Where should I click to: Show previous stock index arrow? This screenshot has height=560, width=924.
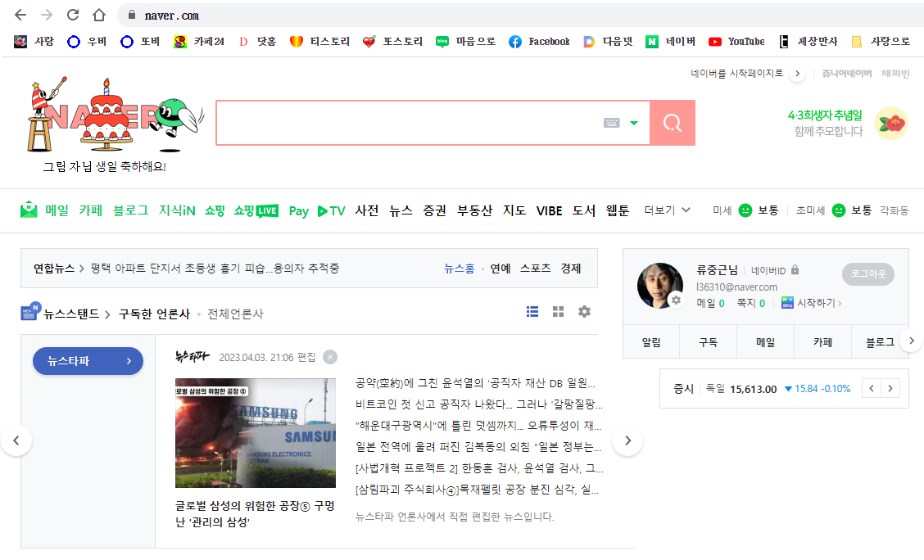click(x=872, y=389)
